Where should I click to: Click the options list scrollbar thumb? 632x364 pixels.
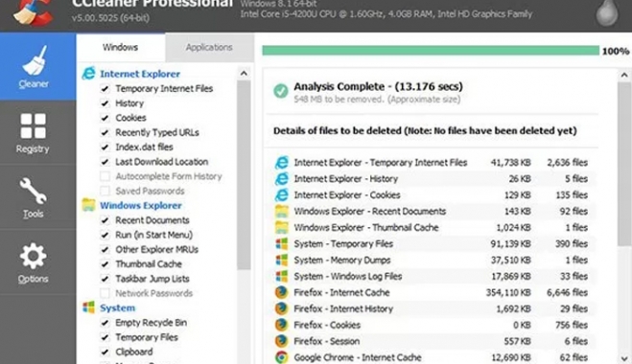pos(244,174)
